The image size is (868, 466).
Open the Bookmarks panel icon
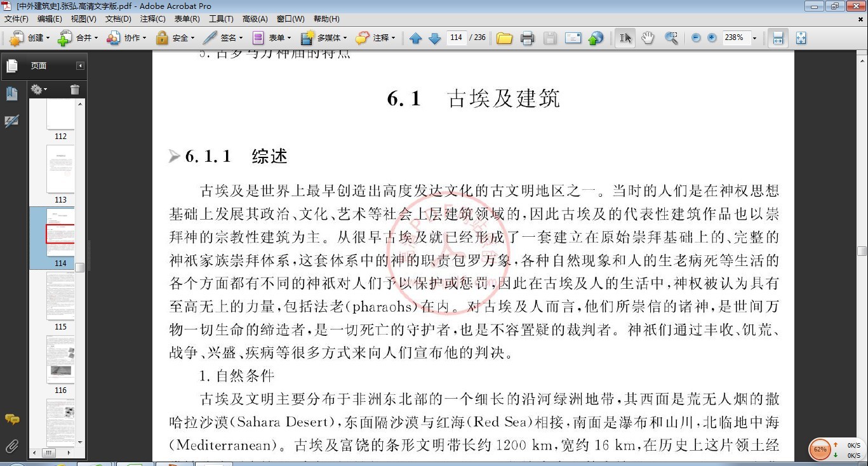(x=11, y=94)
